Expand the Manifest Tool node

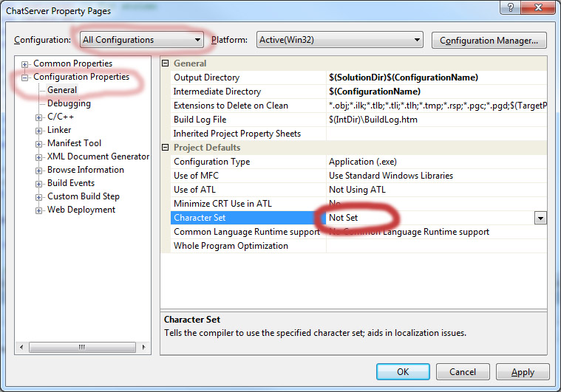pyautogui.click(x=39, y=143)
